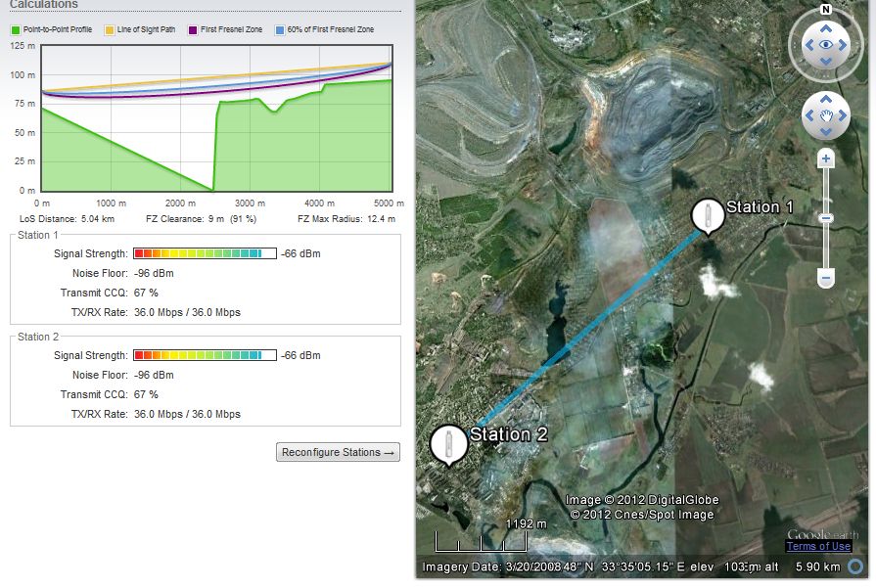Screen dimensions: 876x588
Task: Zoom in with the plus button
Action: tap(826, 158)
